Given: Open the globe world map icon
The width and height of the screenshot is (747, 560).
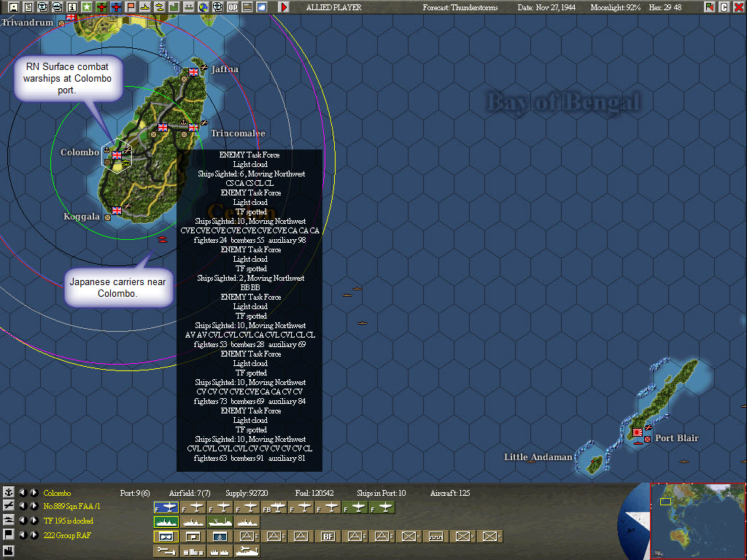Looking at the screenshot, I should [204, 7].
